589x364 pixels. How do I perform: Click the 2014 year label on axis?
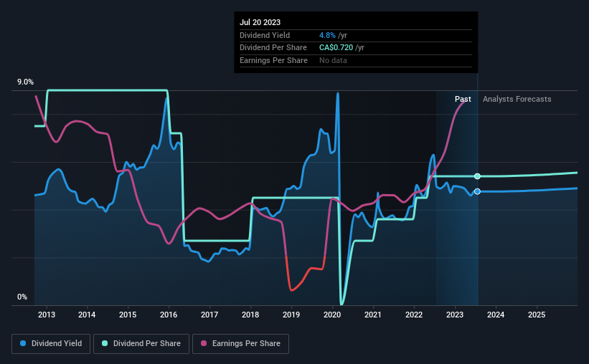pos(87,315)
